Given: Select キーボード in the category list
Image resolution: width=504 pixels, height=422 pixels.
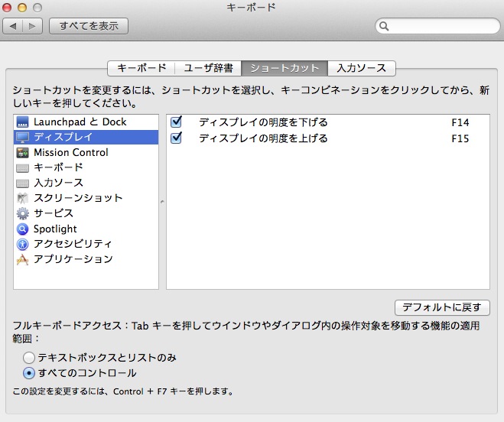Looking at the screenshot, I should click(x=86, y=167).
